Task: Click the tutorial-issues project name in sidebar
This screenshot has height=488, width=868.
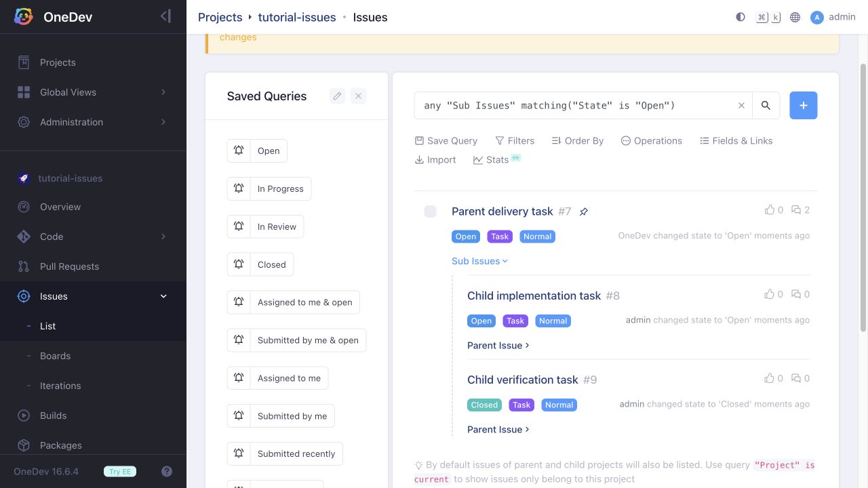Action: tap(71, 178)
